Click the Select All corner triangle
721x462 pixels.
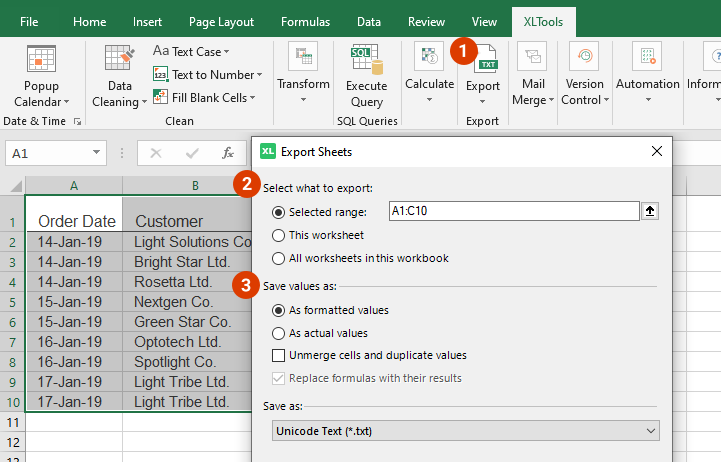coord(16,186)
